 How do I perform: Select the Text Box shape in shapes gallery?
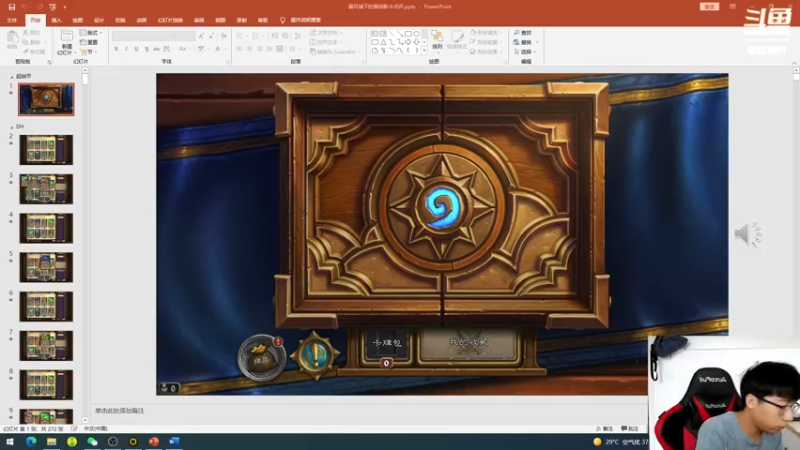[x=375, y=33]
